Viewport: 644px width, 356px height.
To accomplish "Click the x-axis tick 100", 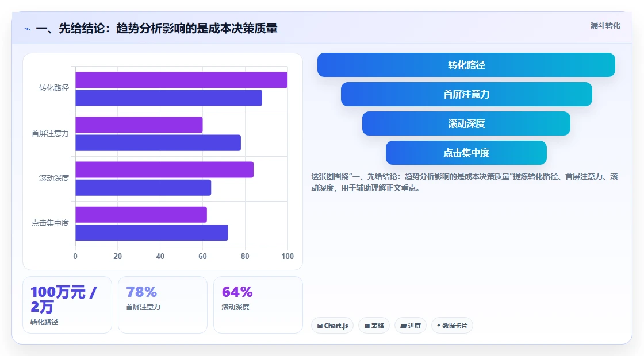I will point(287,256).
